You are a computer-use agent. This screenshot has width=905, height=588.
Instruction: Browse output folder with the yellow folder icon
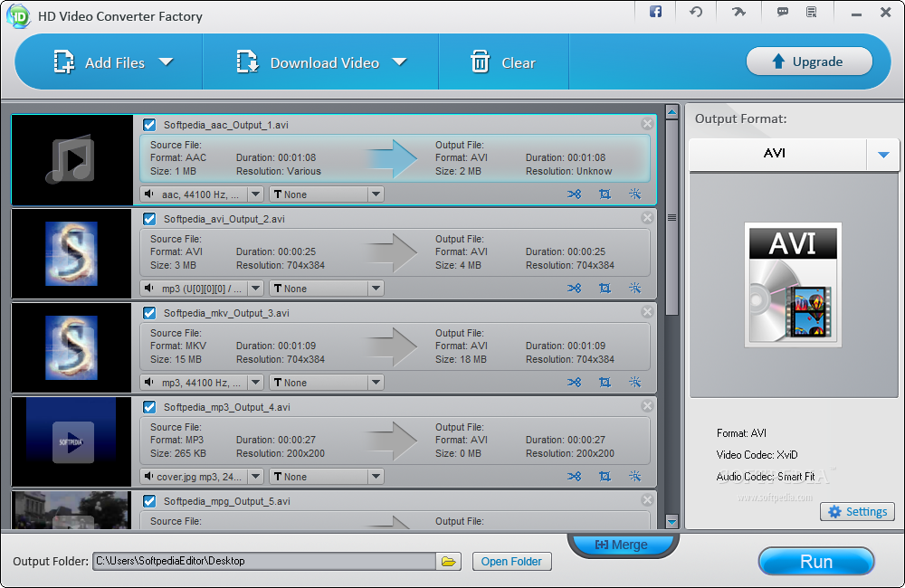click(x=449, y=561)
